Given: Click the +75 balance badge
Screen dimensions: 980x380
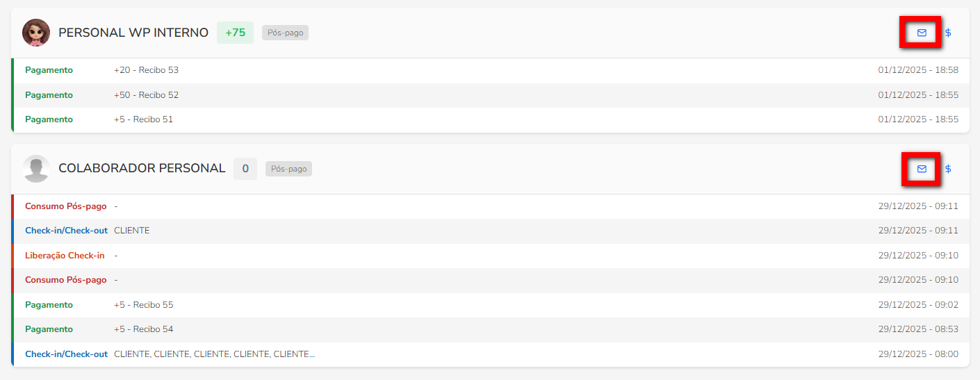Looking at the screenshot, I should click(x=235, y=33).
